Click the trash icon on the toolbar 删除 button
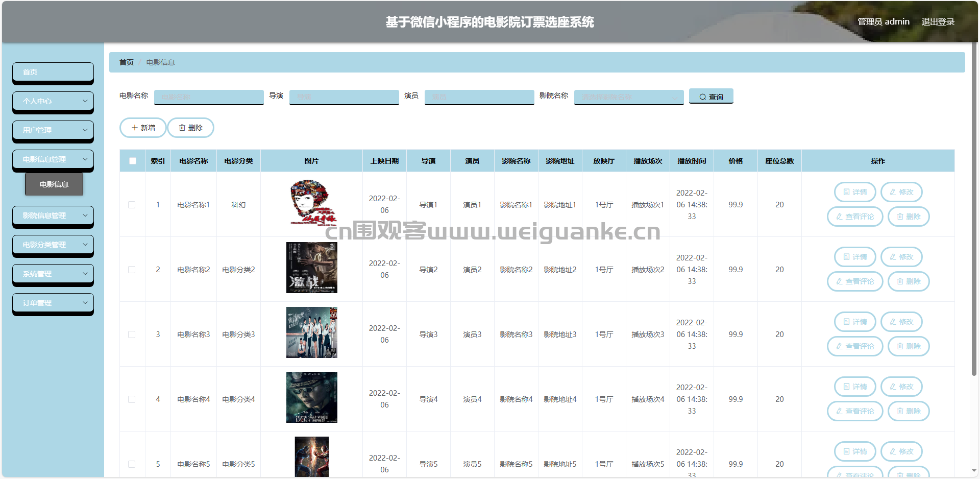 (x=182, y=128)
